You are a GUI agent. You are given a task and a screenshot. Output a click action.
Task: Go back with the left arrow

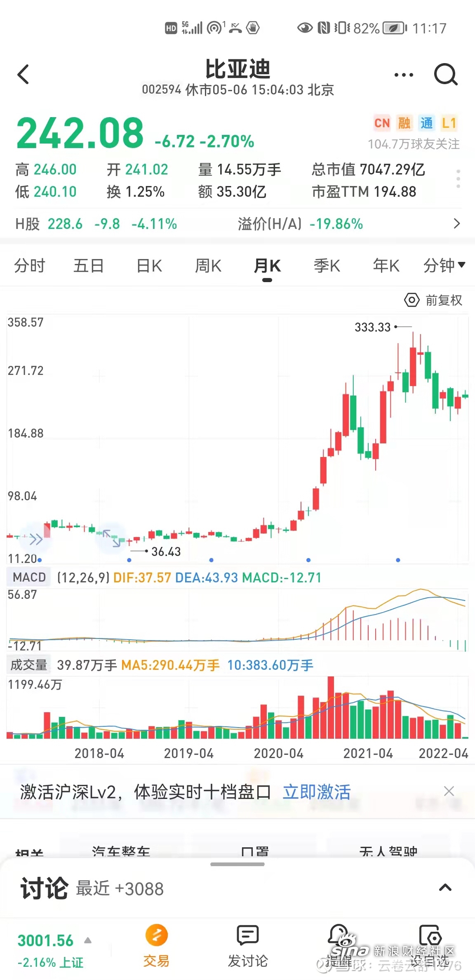(x=24, y=75)
